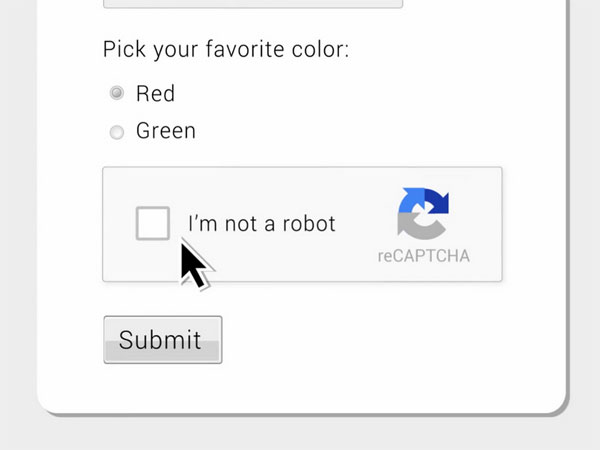Check the I'm not a robot box
This screenshot has height=450, width=600.
coord(153,223)
